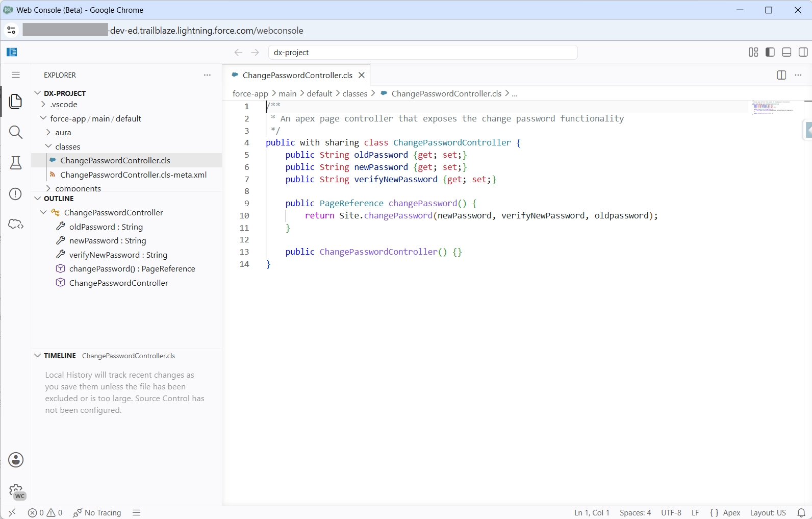This screenshot has height=519, width=812.
Task: Click the class name on line 4
Action: (452, 142)
